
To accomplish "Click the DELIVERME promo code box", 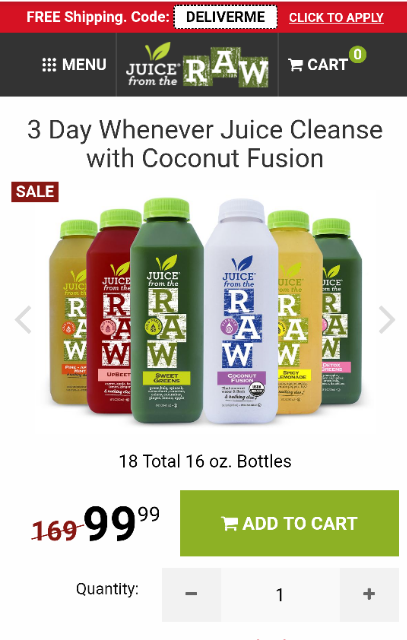I will pos(225,17).
